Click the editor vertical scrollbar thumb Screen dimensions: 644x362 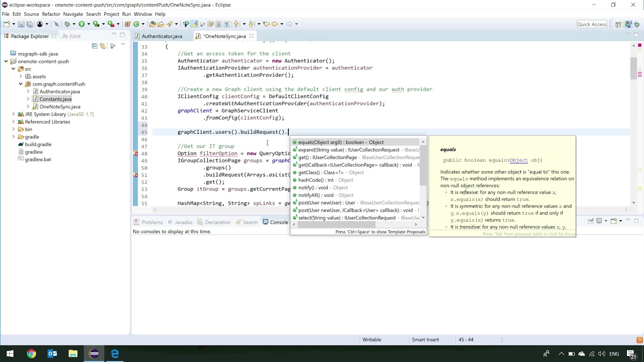tap(633, 69)
